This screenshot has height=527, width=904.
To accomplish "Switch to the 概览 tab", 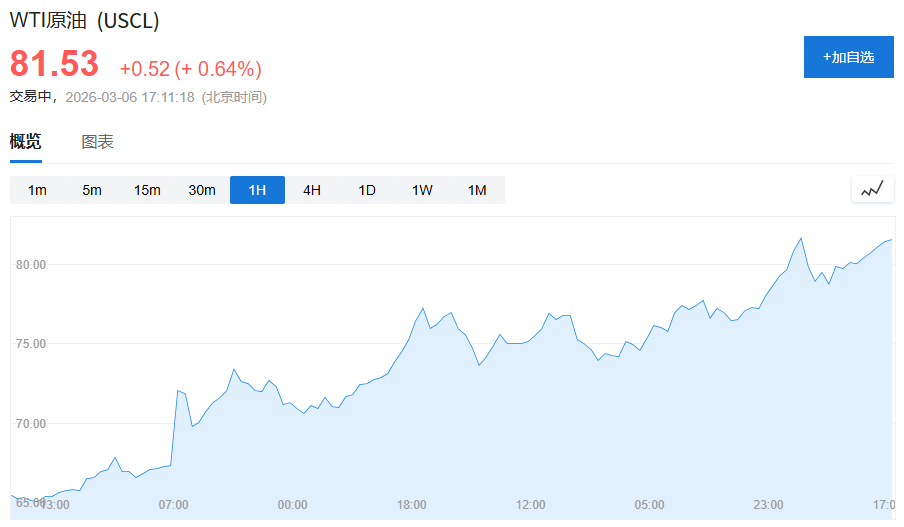I will [26, 142].
